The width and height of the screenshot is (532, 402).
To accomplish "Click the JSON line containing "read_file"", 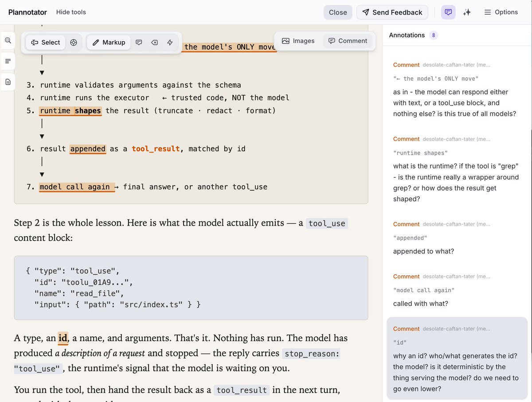I will coord(79,293).
